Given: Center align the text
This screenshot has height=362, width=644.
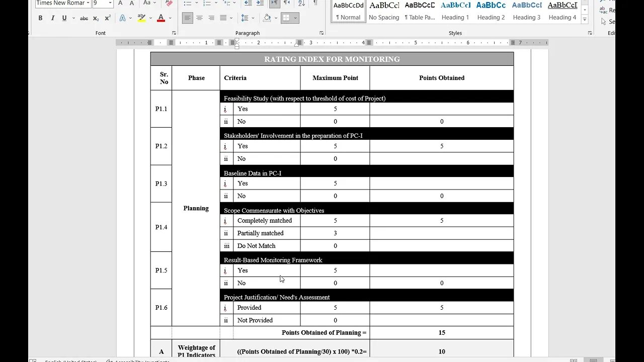Looking at the screenshot, I should click(x=199, y=18).
